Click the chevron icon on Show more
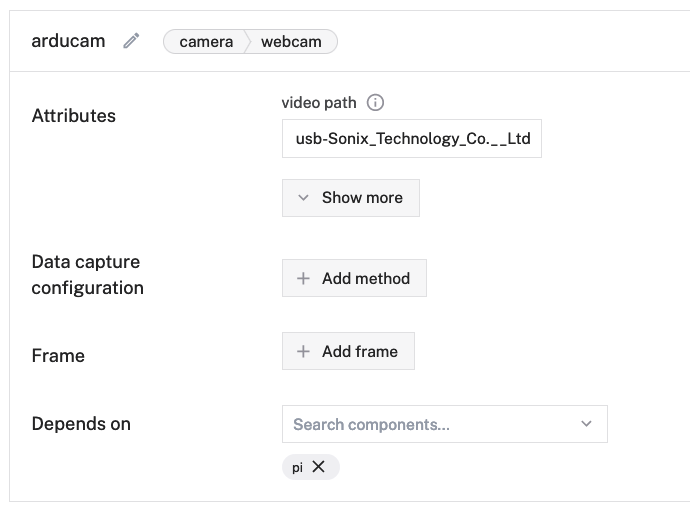The image size is (690, 513). click(x=304, y=198)
